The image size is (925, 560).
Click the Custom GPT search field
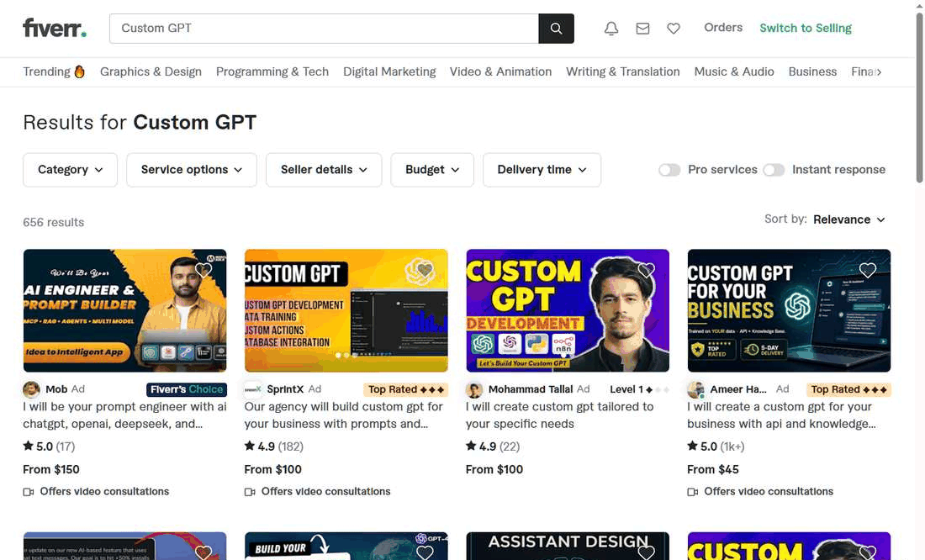click(324, 29)
